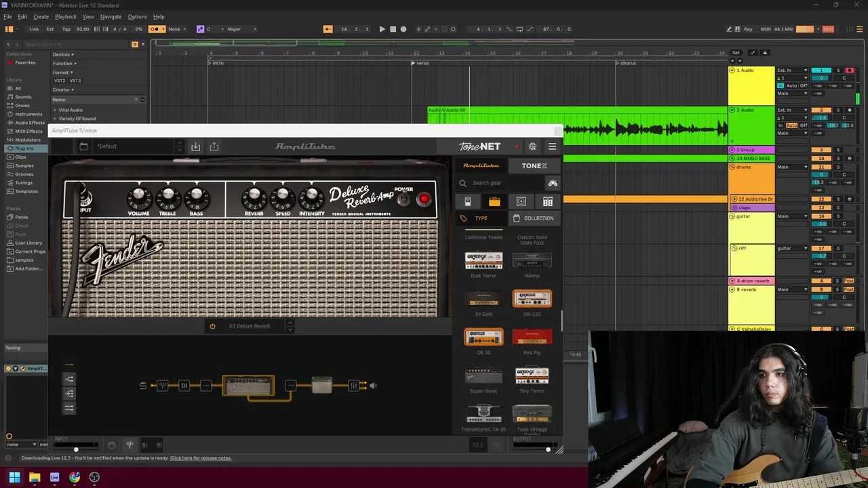Click the AmpliTube save preset icon

pyautogui.click(x=195, y=146)
